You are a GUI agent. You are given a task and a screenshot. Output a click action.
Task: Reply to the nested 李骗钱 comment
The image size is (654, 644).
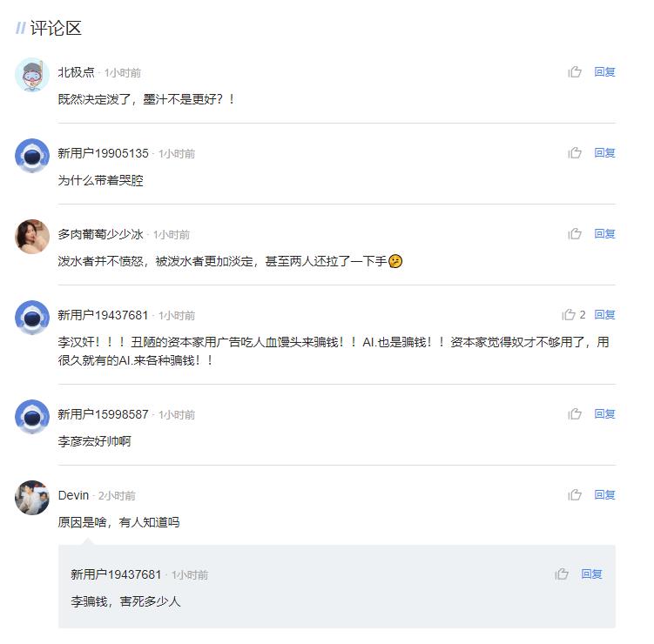591,574
